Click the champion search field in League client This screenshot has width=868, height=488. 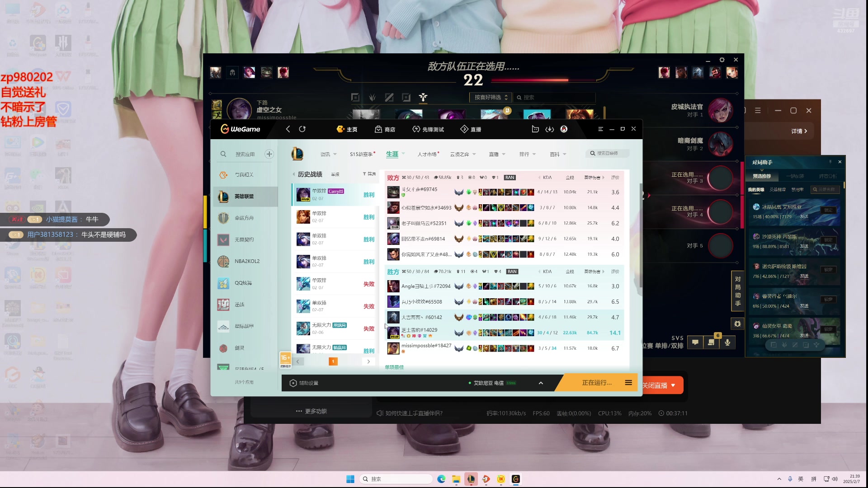point(555,98)
